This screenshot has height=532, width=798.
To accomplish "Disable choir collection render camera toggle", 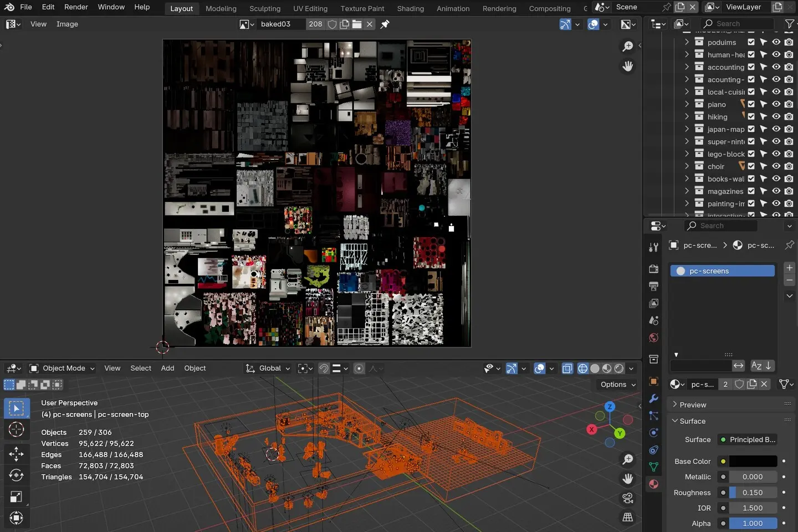I will click(789, 166).
